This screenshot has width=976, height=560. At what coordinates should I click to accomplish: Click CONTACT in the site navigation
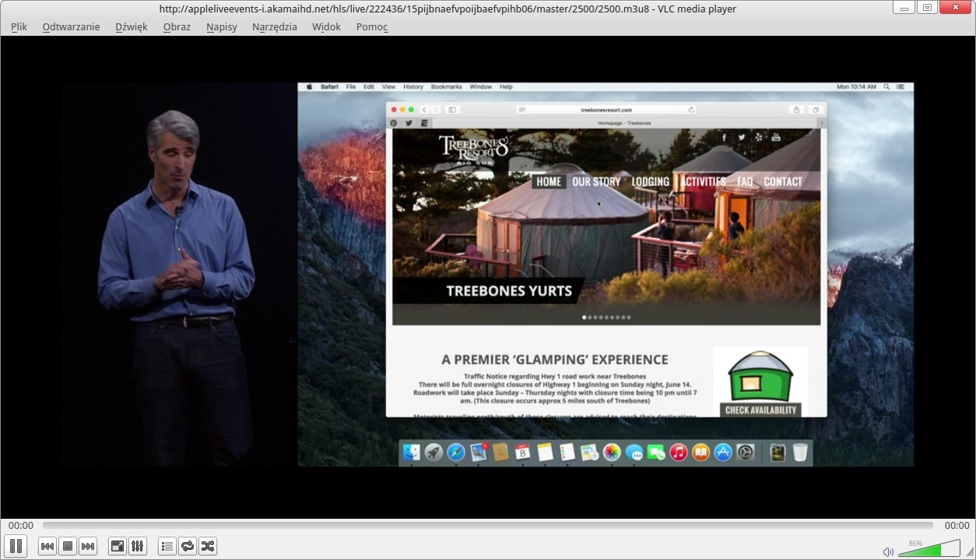[783, 181]
